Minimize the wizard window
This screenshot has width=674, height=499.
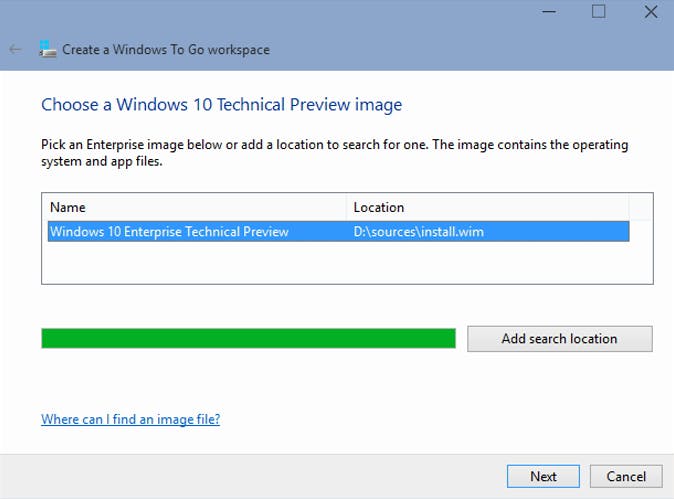pyautogui.click(x=549, y=12)
